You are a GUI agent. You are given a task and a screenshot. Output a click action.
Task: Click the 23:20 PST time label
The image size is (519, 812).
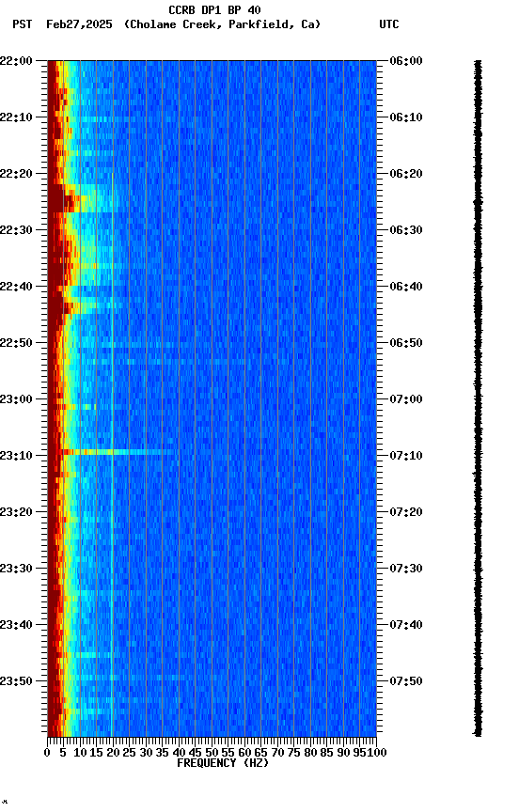click(x=16, y=512)
